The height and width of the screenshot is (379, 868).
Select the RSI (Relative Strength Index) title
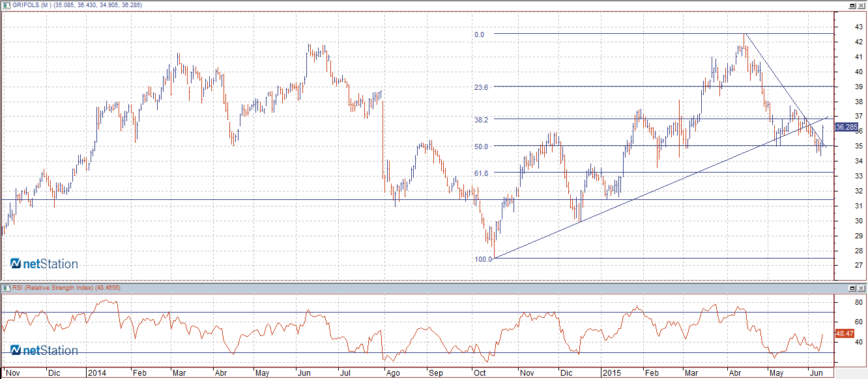tap(53, 287)
